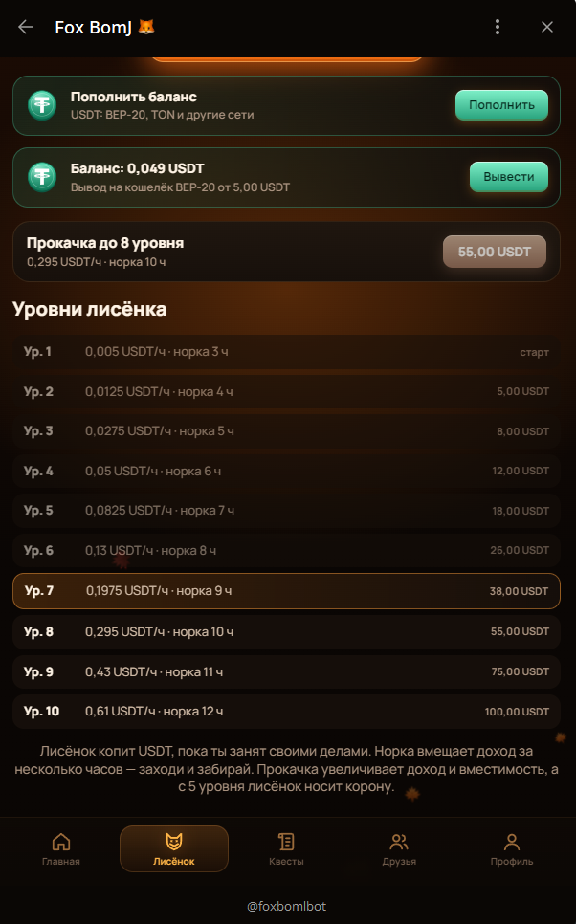Buy the upgrade for 55,00 USDT
The height and width of the screenshot is (924, 576).
coord(494,252)
